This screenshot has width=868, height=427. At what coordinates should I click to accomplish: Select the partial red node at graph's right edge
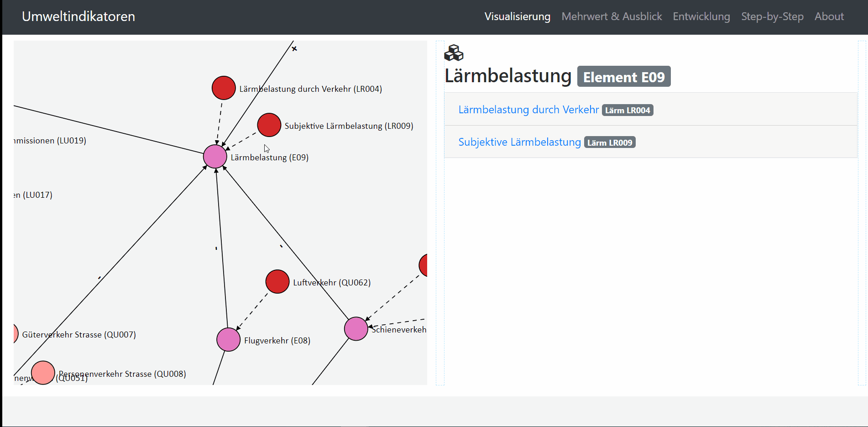click(423, 265)
